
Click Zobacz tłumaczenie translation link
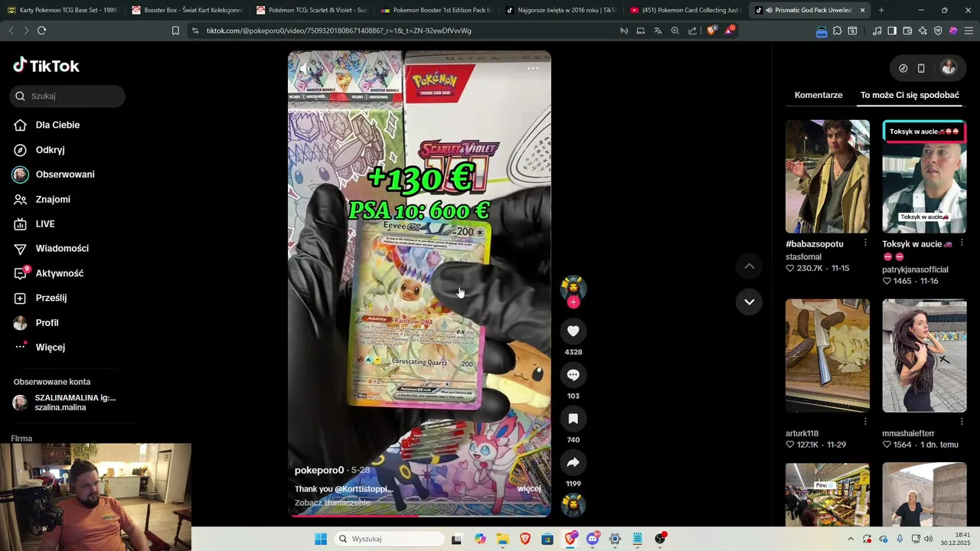tap(332, 503)
